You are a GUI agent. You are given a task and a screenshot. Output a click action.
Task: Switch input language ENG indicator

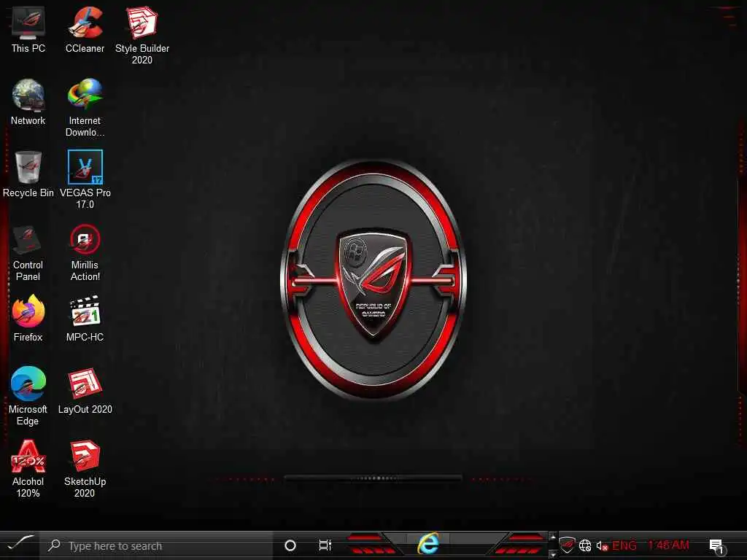pos(624,545)
